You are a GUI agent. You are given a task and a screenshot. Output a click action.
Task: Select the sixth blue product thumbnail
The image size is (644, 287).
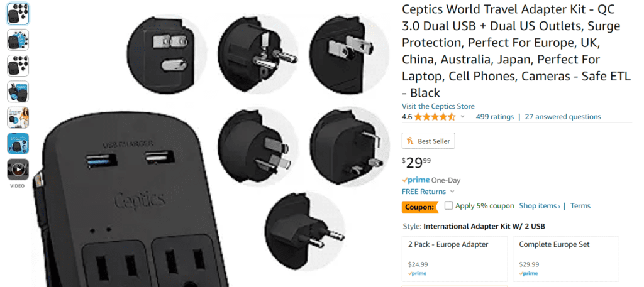click(18, 143)
